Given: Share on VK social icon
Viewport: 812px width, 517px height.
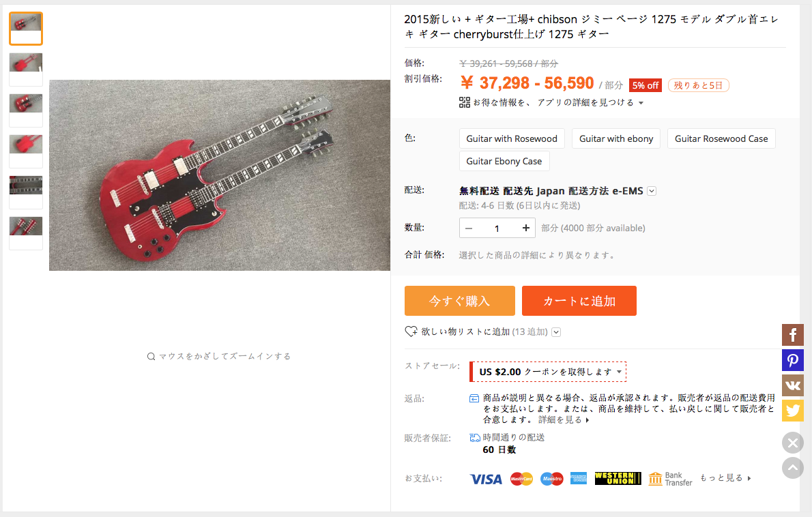Looking at the screenshot, I should (x=792, y=385).
